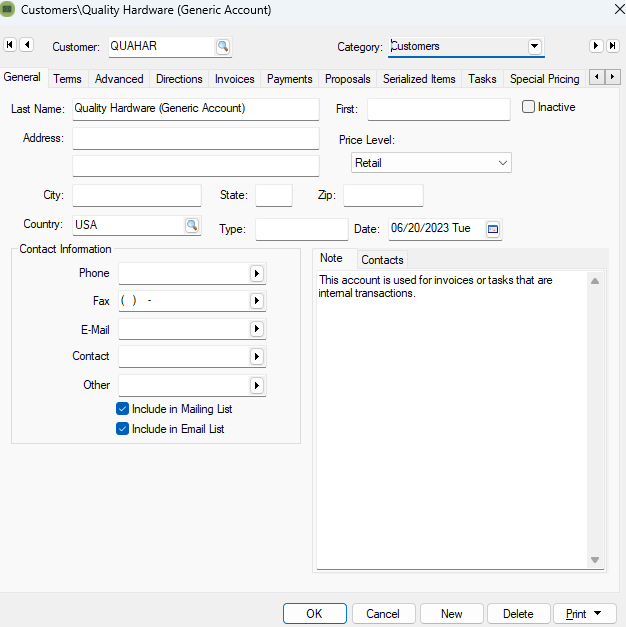Click the Type field
The image size is (626, 627).
302,229
